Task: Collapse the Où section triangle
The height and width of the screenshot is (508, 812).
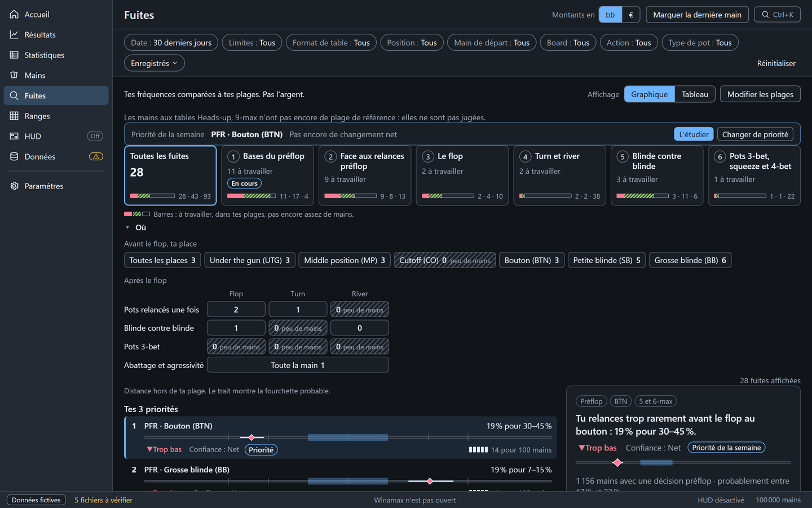Action: (127, 227)
